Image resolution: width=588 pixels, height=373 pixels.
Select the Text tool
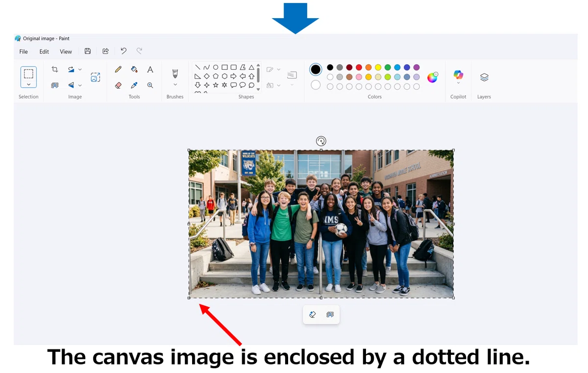click(150, 70)
